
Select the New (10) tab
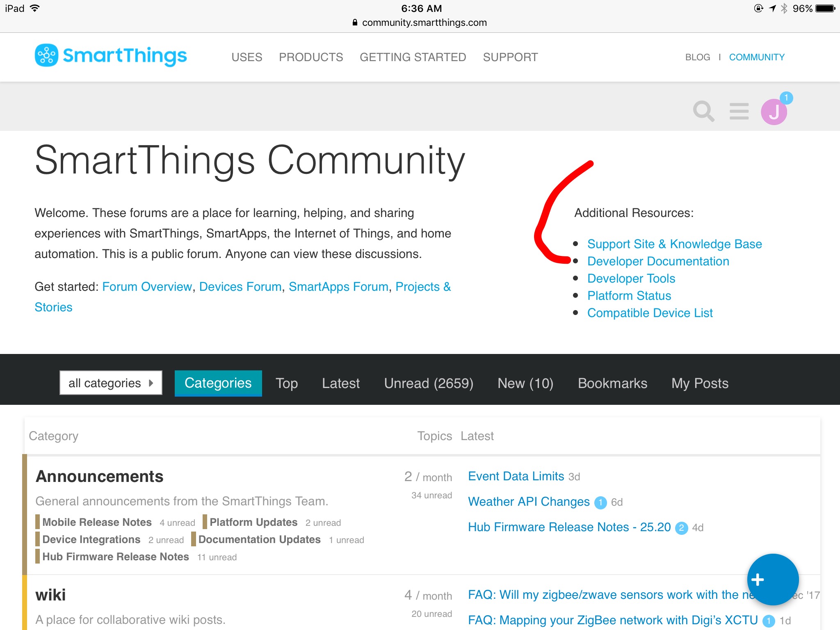point(525,383)
